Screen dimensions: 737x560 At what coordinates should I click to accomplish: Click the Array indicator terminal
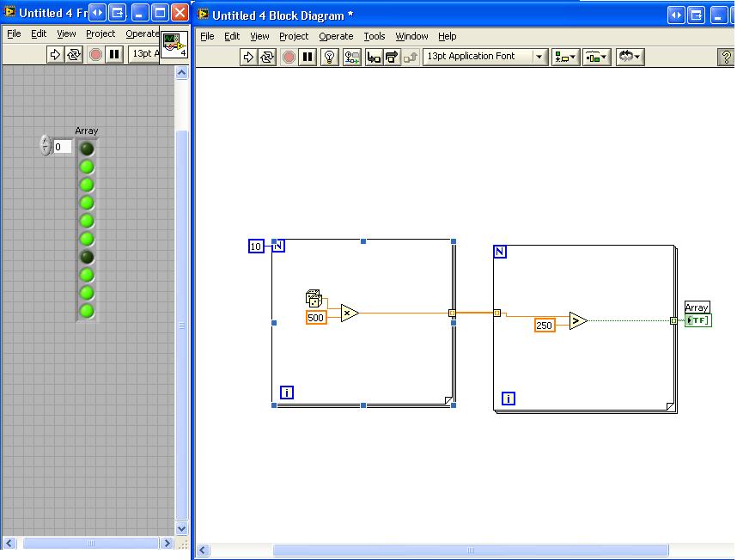pyautogui.click(x=698, y=320)
